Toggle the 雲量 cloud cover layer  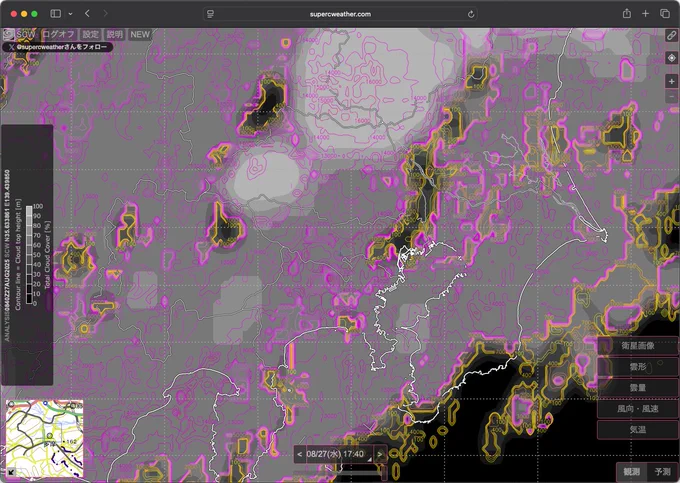pyautogui.click(x=638, y=388)
